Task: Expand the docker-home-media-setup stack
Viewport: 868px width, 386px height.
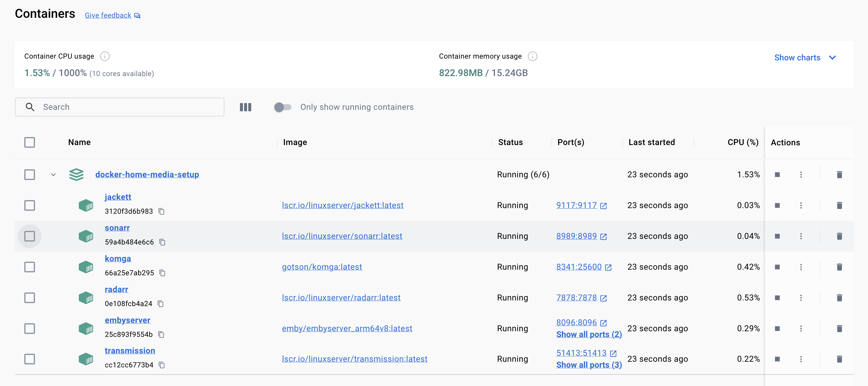Action: pos(53,174)
